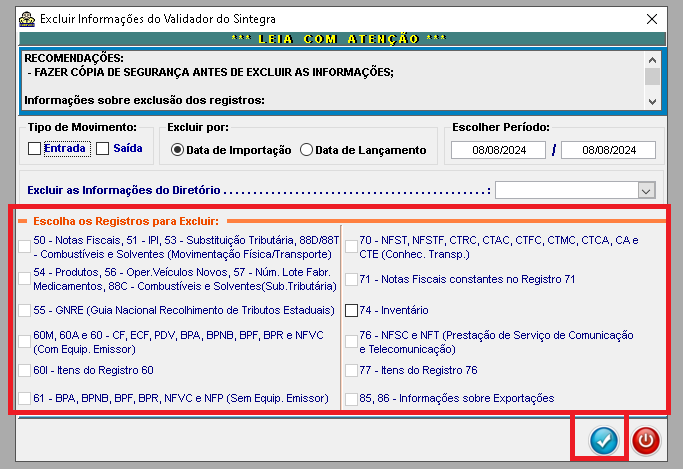
Task: Close the Excluir Informações dialog window
Action: point(652,19)
